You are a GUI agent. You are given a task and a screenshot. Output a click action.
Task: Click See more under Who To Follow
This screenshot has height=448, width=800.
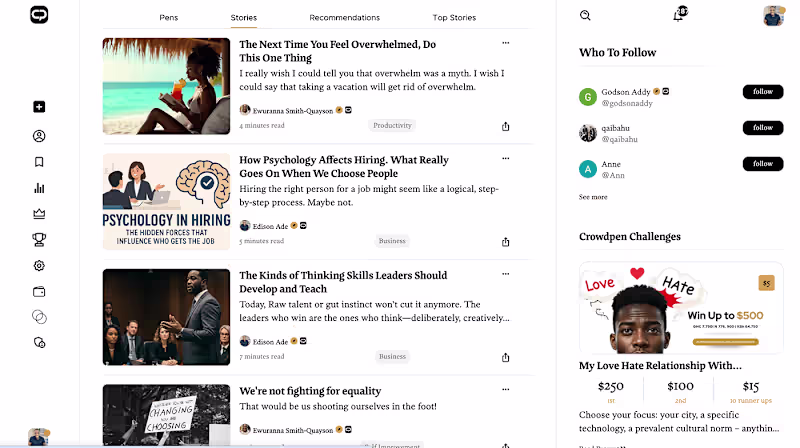593,197
